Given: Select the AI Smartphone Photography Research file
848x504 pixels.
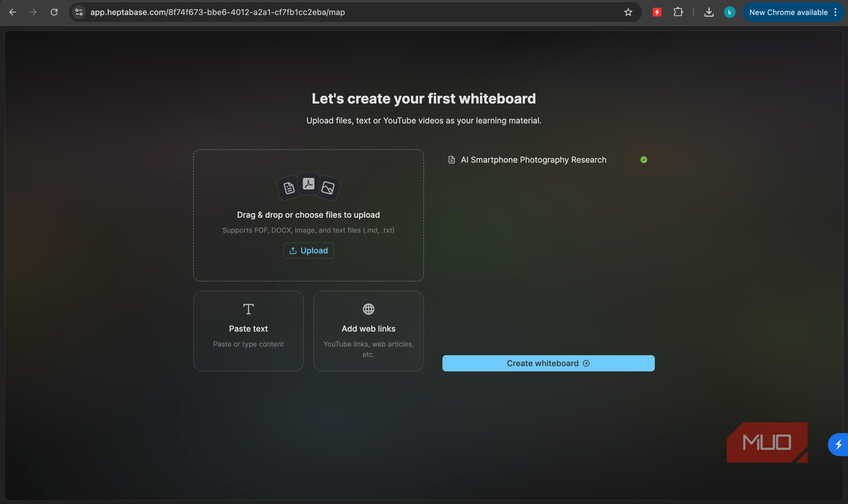Looking at the screenshot, I should click(548, 160).
